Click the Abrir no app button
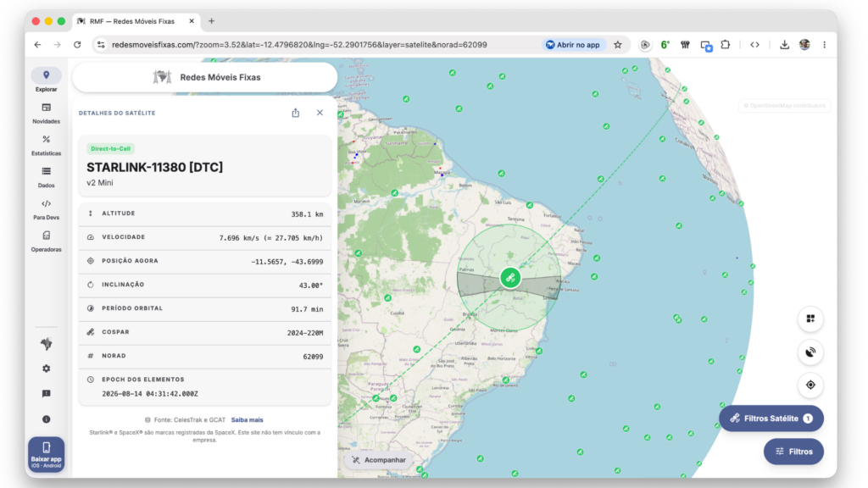The width and height of the screenshot is (868, 488). point(573,45)
